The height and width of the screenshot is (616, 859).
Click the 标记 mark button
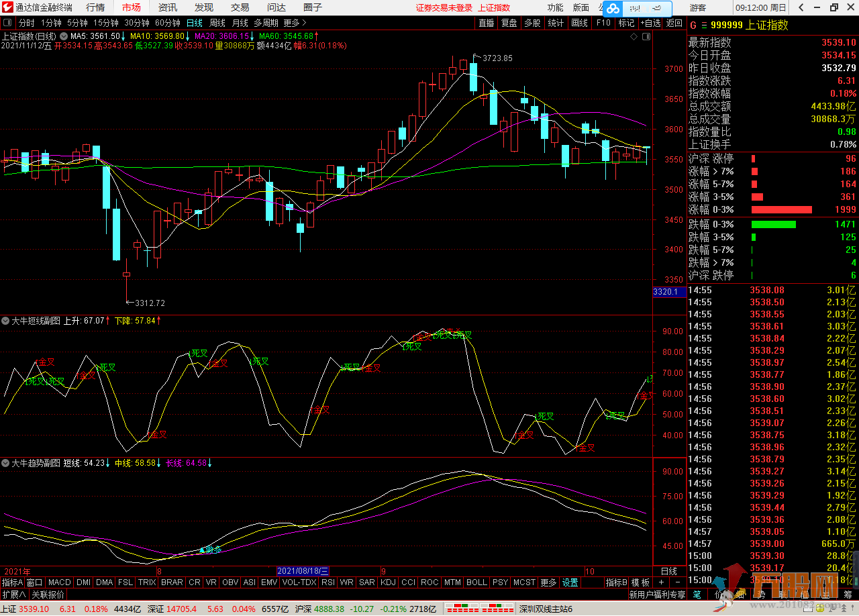tap(626, 23)
